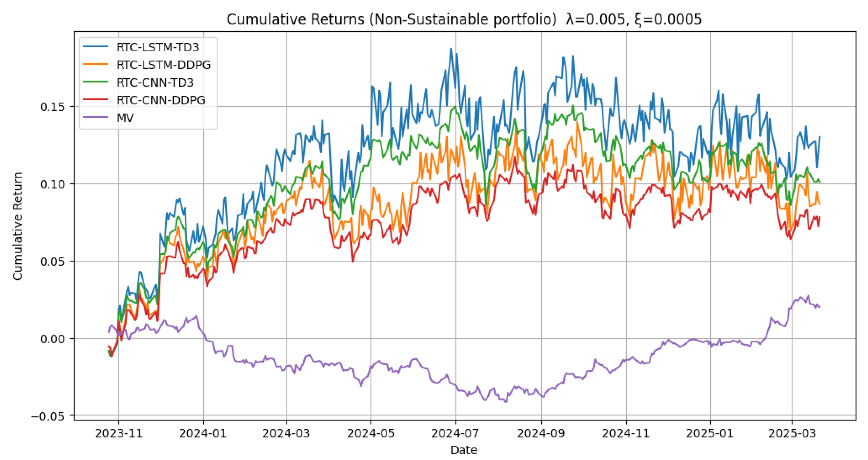The width and height of the screenshot is (868, 460).
Task: Click the Date x-axis label
Action: point(464,450)
